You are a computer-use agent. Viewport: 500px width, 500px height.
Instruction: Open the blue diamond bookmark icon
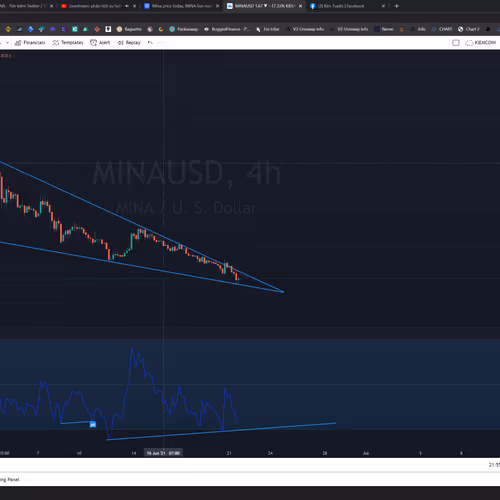pyautogui.click(x=30, y=29)
